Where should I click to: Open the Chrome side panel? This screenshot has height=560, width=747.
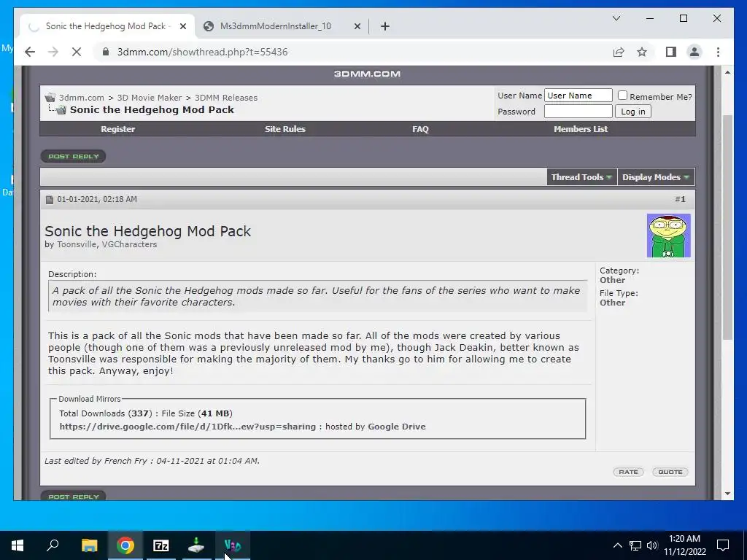pyautogui.click(x=671, y=52)
